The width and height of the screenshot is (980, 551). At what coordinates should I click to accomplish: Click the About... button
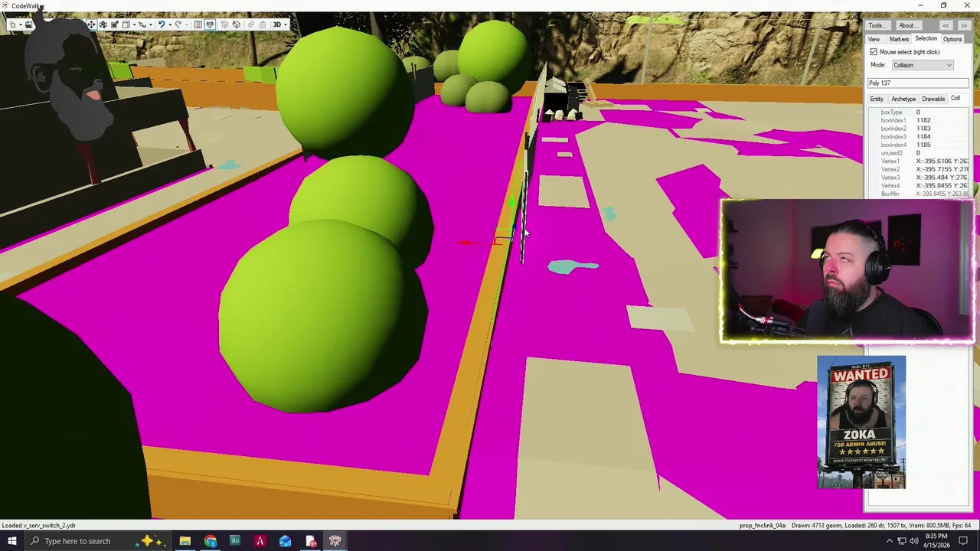(x=907, y=25)
